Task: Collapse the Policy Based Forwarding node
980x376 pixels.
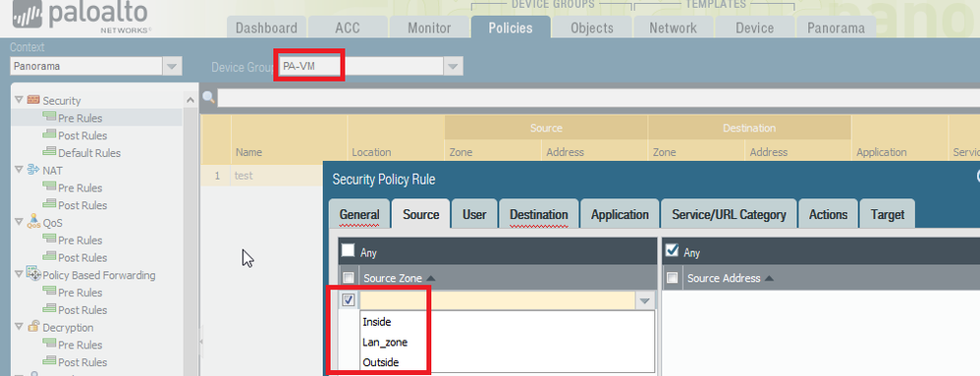Action: tap(19, 275)
